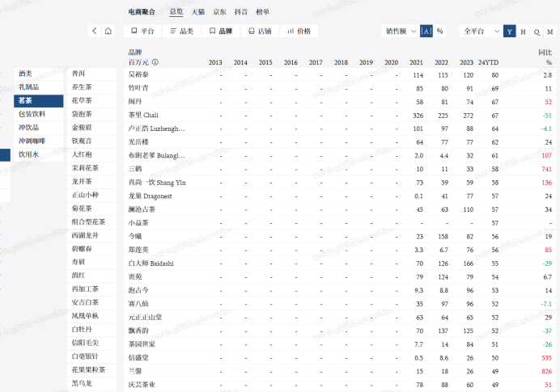Select the 店铺 view button

[x=259, y=31]
